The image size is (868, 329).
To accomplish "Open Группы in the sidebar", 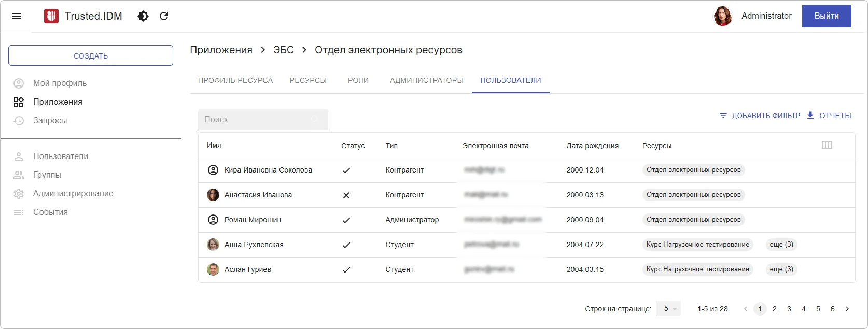I will tap(47, 175).
